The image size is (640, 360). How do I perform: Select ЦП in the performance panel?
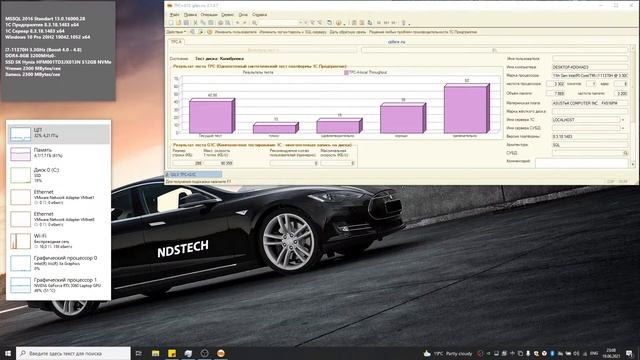pos(58,134)
